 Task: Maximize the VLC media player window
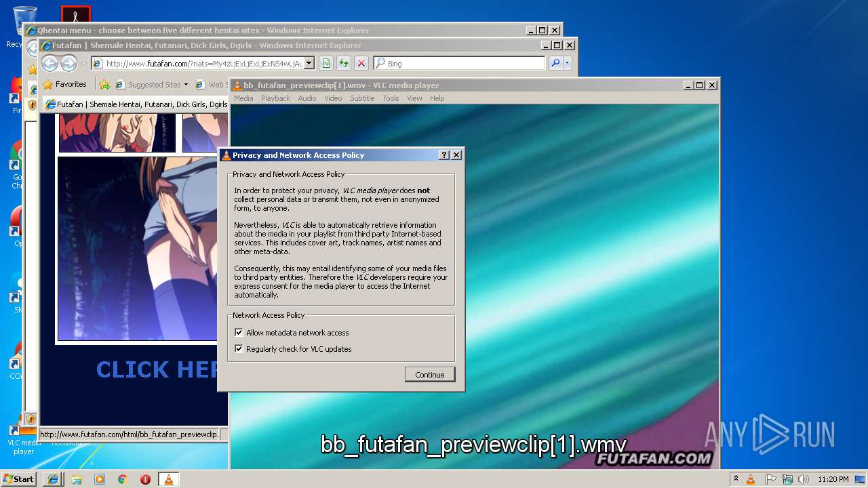pos(699,85)
